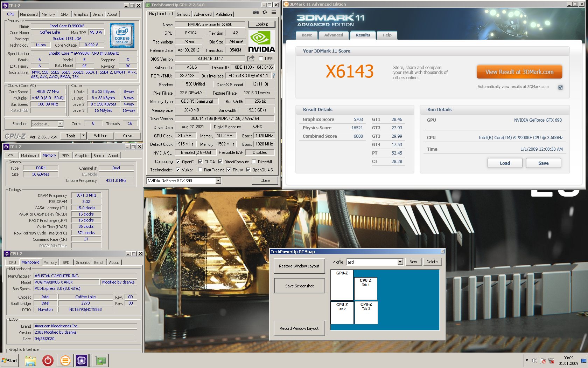Click the CPU-Z Tab 2 thumbnail in OC Snap
The height and width of the screenshot is (368, 588).
(x=342, y=313)
